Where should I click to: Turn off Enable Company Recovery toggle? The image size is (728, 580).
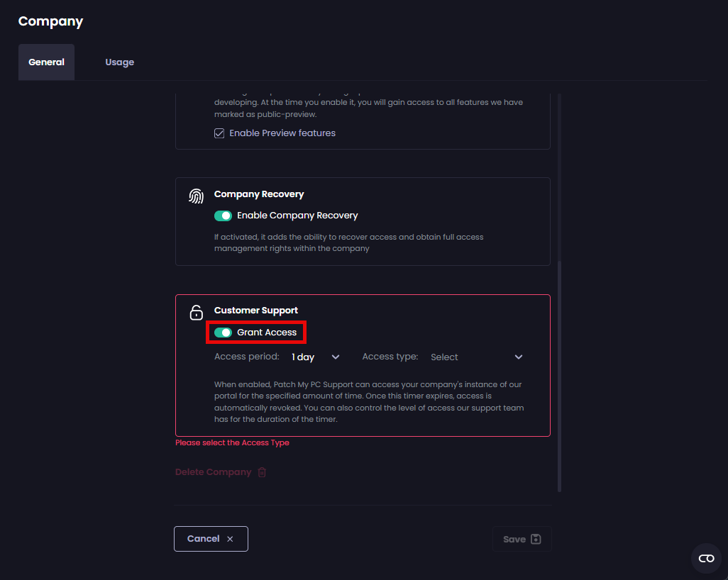[223, 216]
